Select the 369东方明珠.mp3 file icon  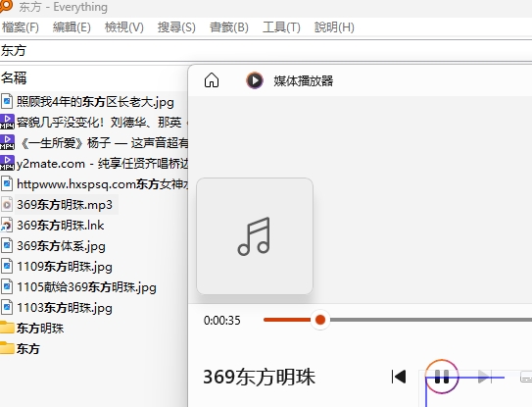pos(7,205)
